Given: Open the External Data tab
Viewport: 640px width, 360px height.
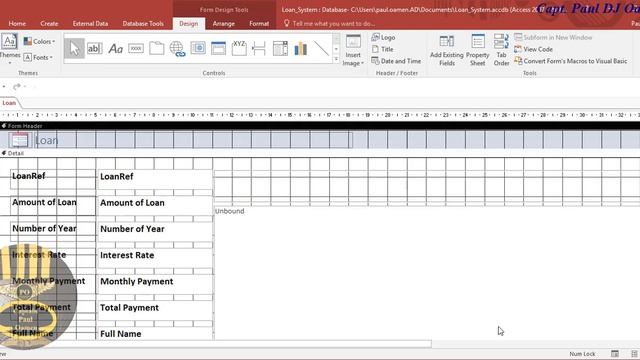Looking at the screenshot, I should [x=90, y=24].
